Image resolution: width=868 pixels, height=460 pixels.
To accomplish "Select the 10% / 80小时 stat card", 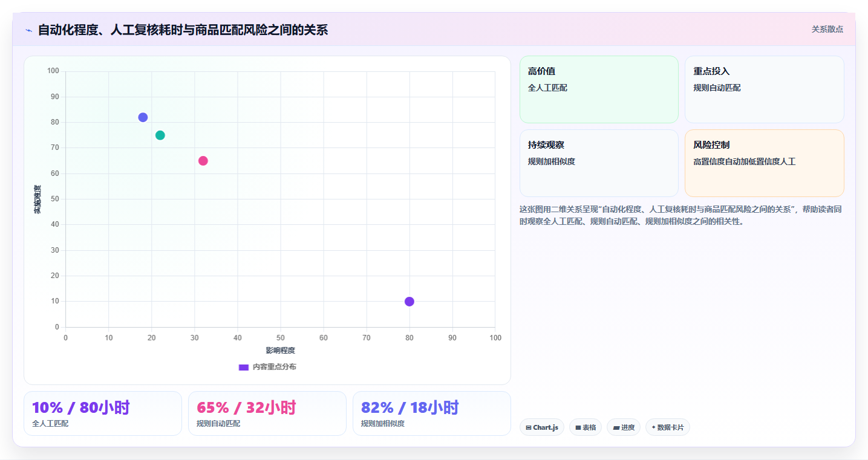I will pos(103,413).
